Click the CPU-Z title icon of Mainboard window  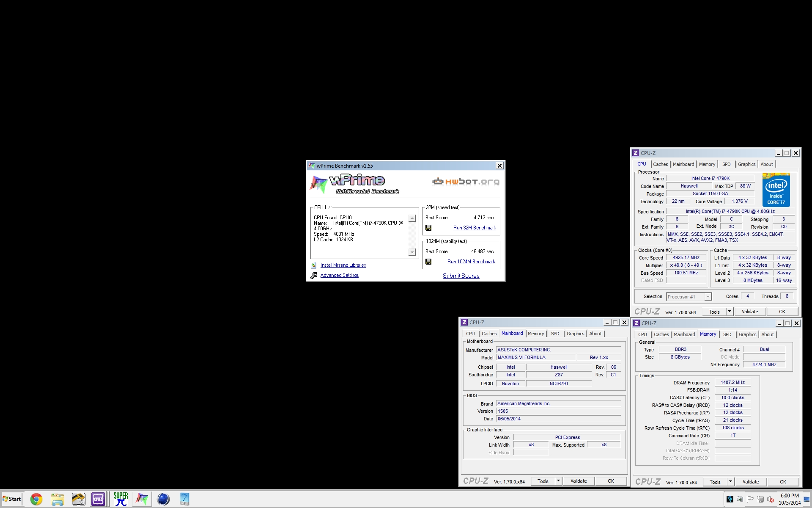pos(464,323)
